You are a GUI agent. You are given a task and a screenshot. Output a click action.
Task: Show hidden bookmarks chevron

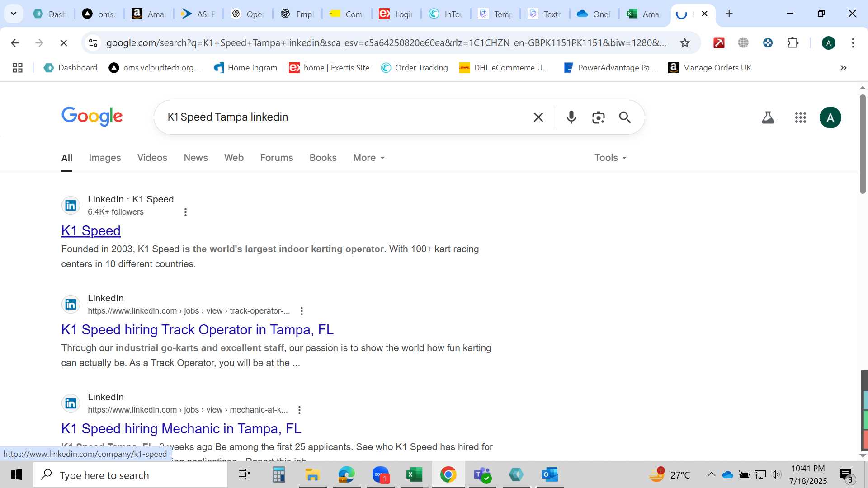[843, 68]
